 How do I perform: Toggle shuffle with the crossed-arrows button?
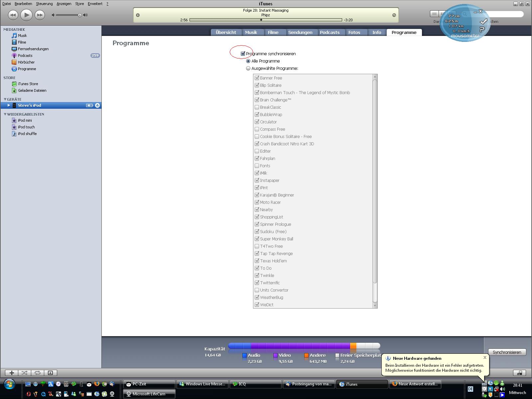pyautogui.click(x=25, y=373)
